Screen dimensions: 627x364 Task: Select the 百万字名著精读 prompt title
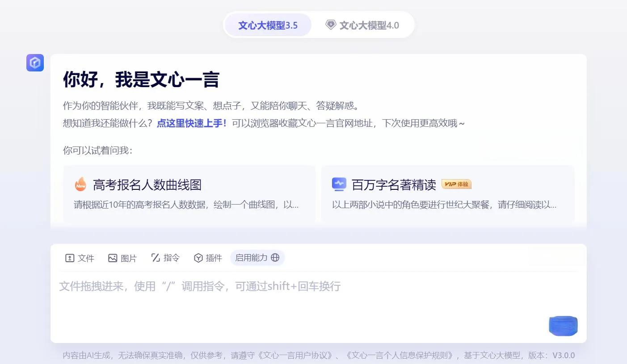click(x=394, y=184)
